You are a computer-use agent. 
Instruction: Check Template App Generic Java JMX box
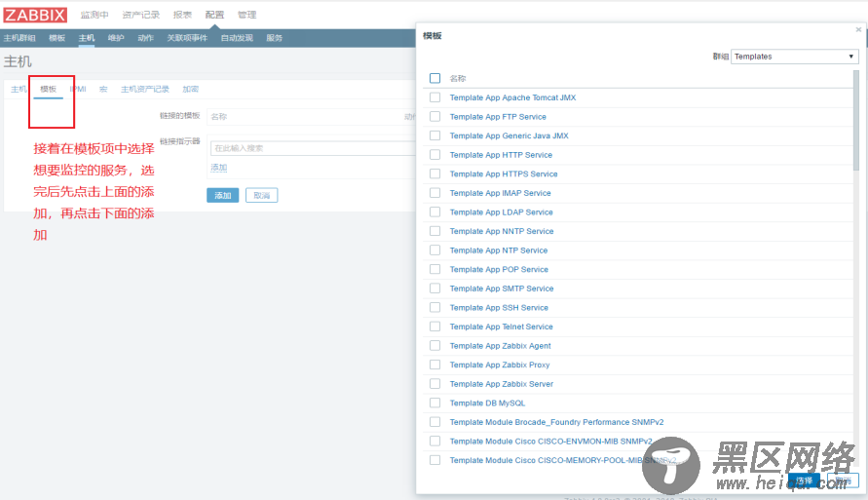click(435, 135)
